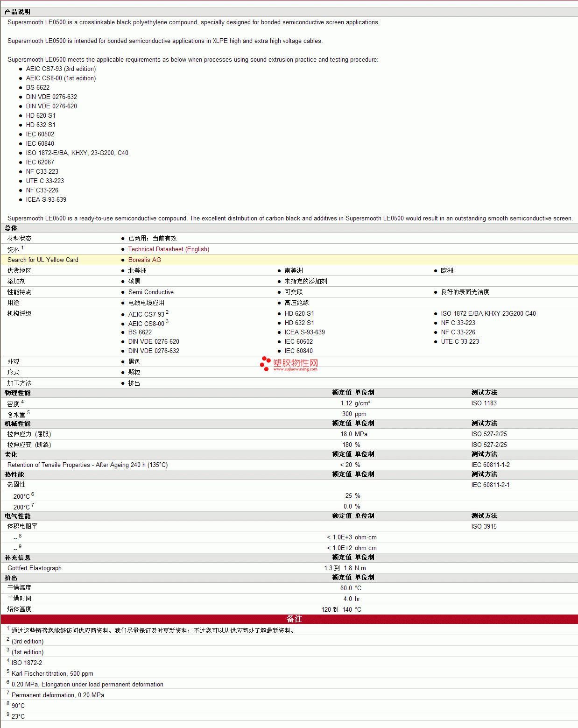Image resolution: width=578 pixels, height=728 pixels.
Task: Select IEC 62067 in the bullet list
Action: [x=40, y=163]
